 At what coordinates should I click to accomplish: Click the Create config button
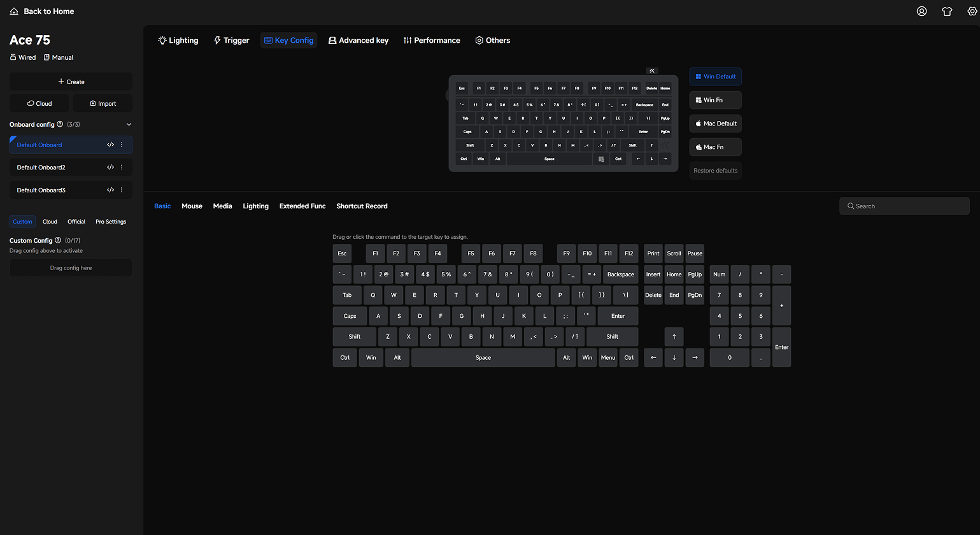coord(71,82)
